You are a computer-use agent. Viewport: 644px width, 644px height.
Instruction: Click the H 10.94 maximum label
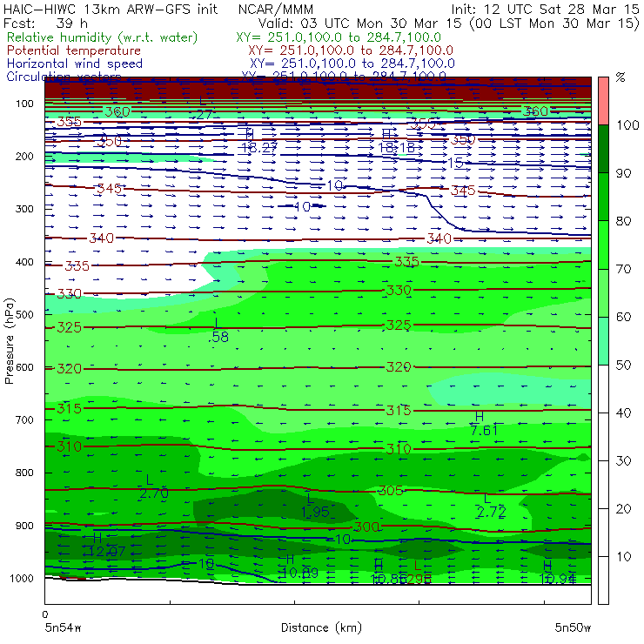click(x=557, y=572)
